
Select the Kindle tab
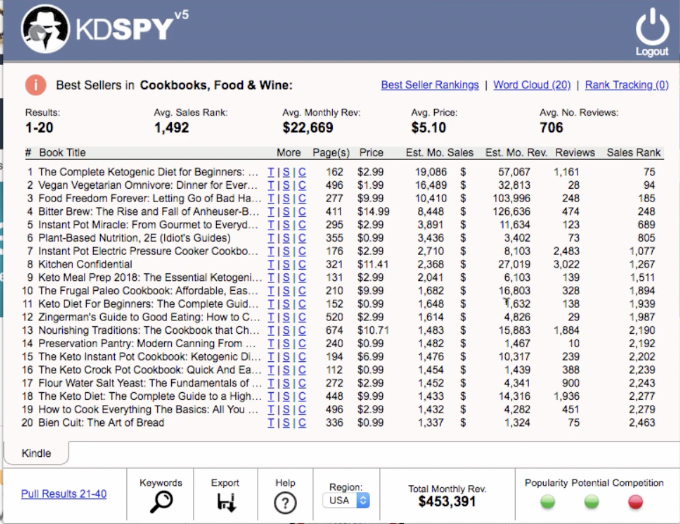36,453
